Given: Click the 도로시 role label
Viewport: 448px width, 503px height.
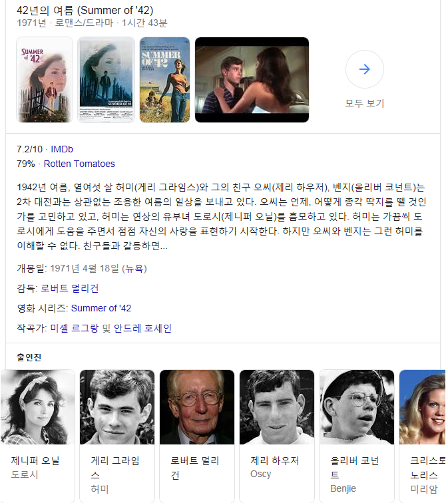Looking at the screenshot, I should coord(25,474).
